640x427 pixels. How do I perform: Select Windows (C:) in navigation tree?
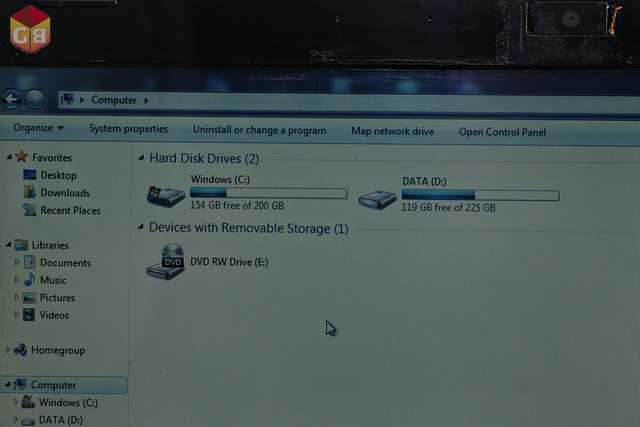point(68,403)
